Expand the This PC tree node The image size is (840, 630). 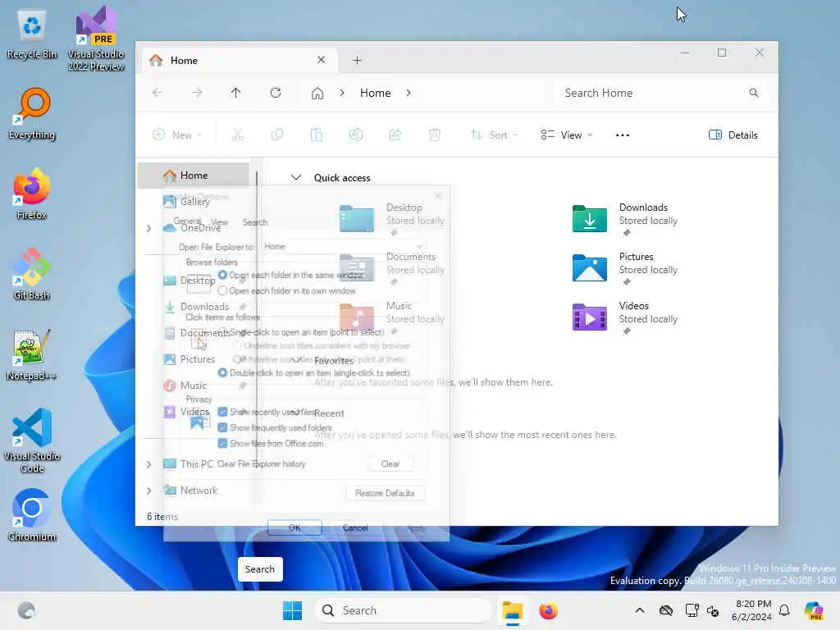(149, 464)
